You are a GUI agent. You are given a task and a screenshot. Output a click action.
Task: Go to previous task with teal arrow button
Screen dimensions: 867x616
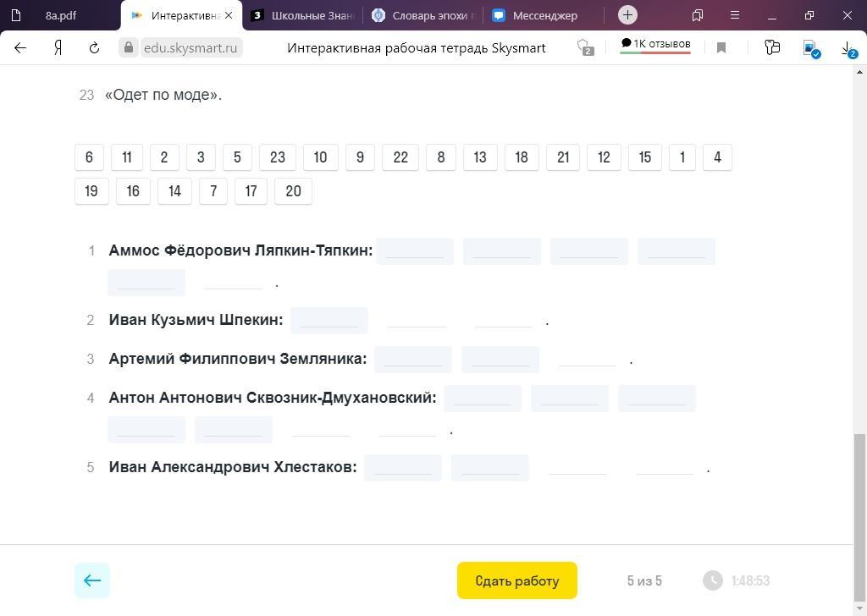[92, 580]
